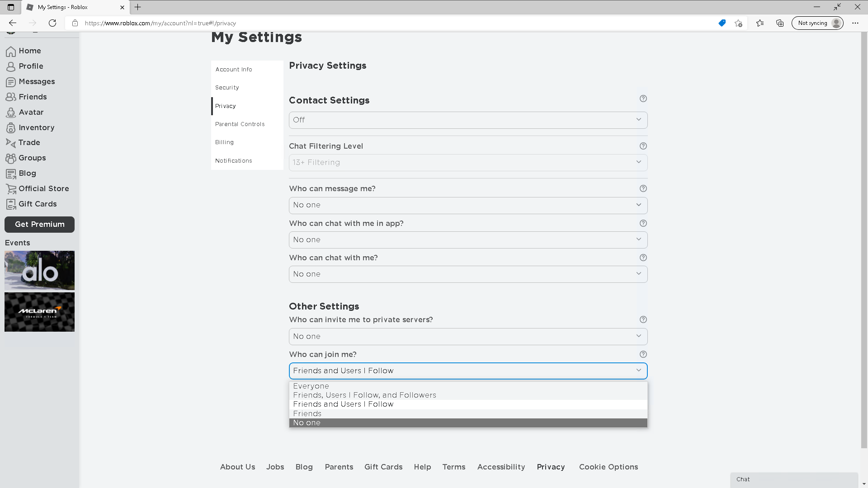The image size is (868, 488).
Task: Open the Gift Cards icon in sidebar
Action: 11,204
